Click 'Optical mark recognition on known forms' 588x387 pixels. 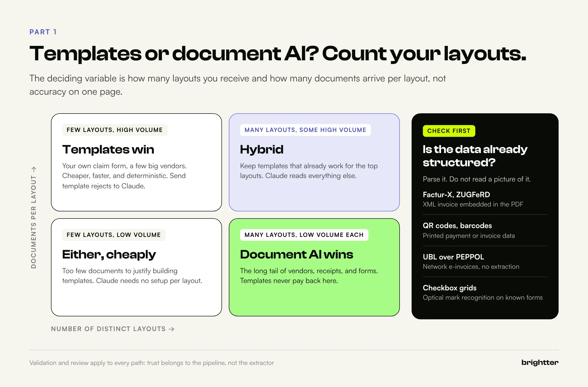click(x=482, y=297)
